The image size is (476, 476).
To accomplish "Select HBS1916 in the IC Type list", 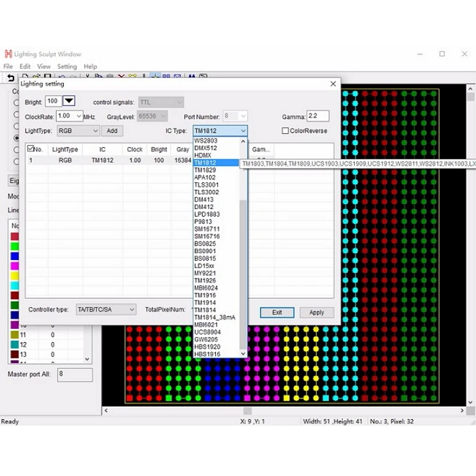I will tap(217, 354).
